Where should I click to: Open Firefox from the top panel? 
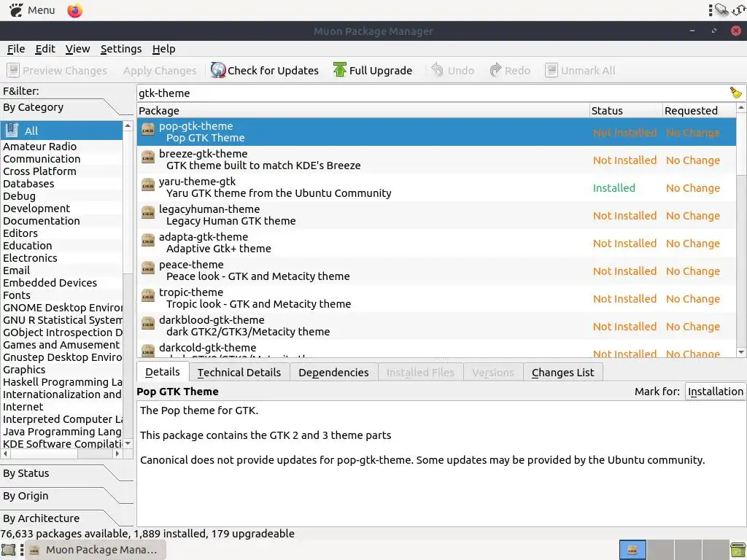tap(75, 10)
